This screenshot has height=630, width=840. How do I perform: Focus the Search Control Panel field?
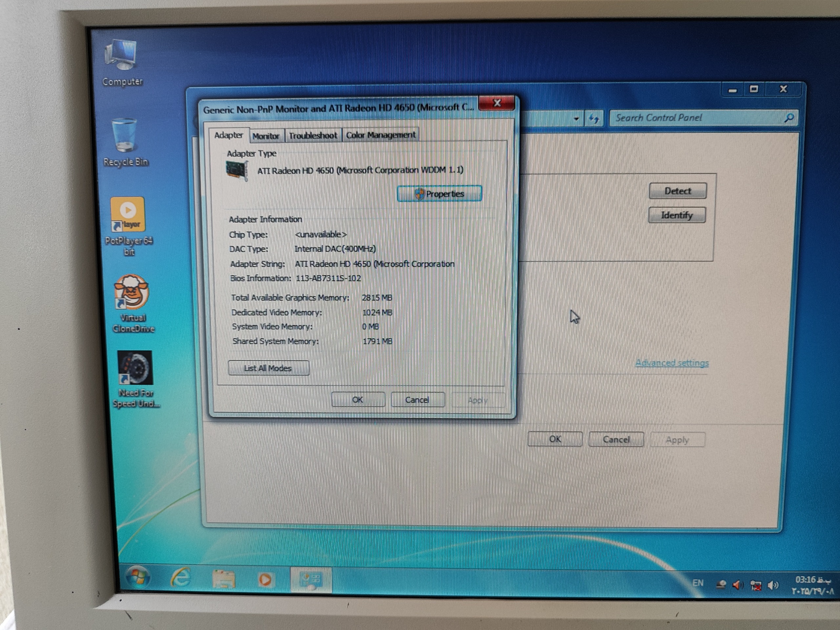704,118
